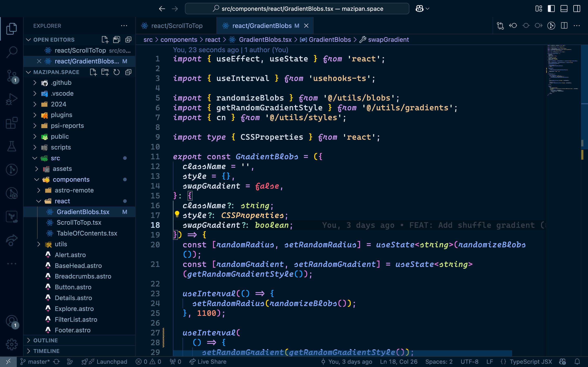Screen dimensions: 588x367
Task: Switch to react/ScrollToTop tab
Action: click(x=177, y=26)
